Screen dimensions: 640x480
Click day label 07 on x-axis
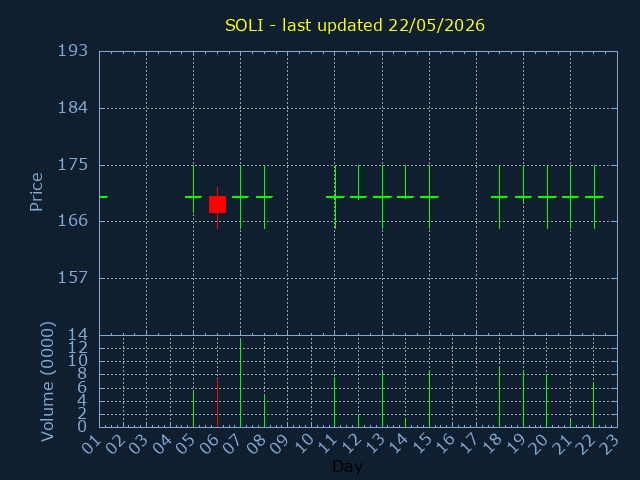tap(233, 443)
